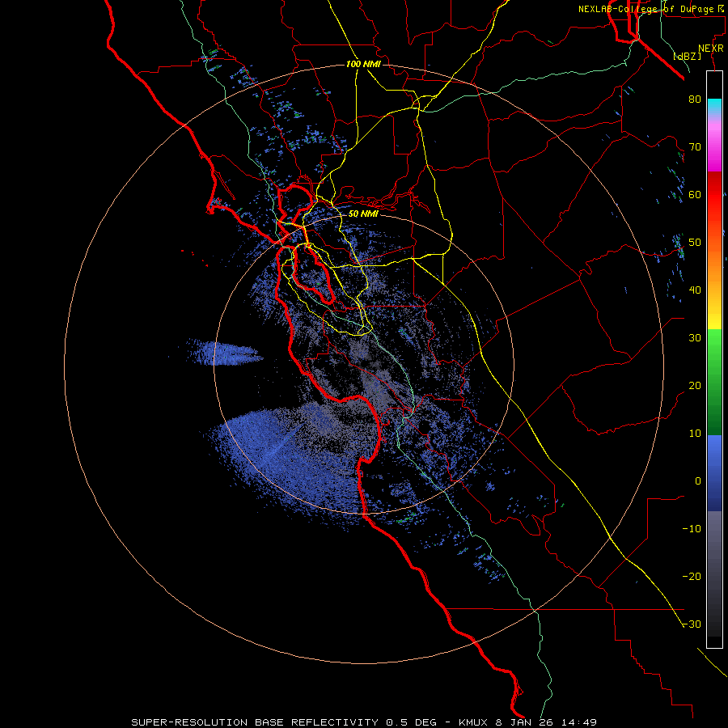Click the "NEXR" label at top right

click(x=710, y=49)
